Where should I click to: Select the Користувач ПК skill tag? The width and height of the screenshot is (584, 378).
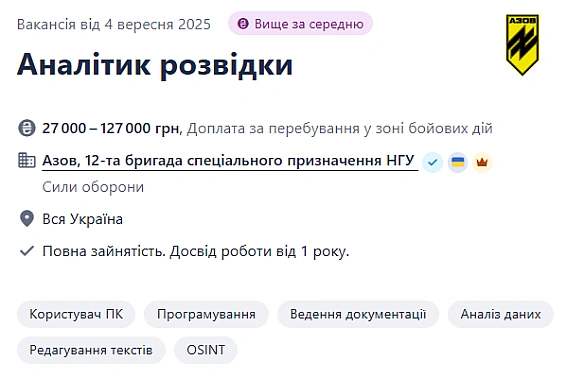coord(76,314)
